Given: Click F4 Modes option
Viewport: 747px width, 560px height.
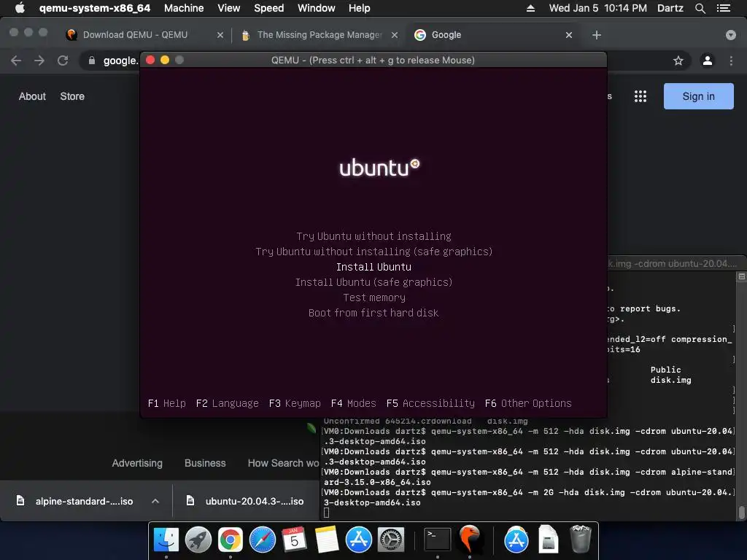Looking at the screenshot, I should tap(354, 403).
